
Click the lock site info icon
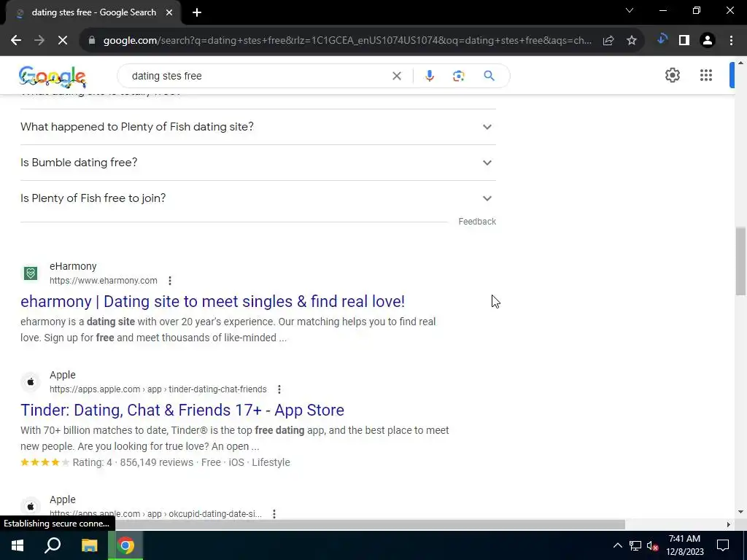point(92,41)
